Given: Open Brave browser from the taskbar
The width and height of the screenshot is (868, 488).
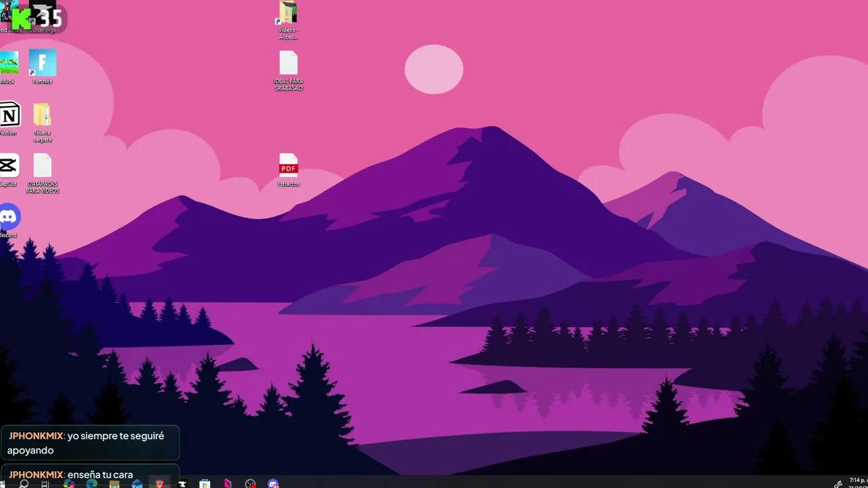Looking at the screenshot, I should click(x=159, y=484).
